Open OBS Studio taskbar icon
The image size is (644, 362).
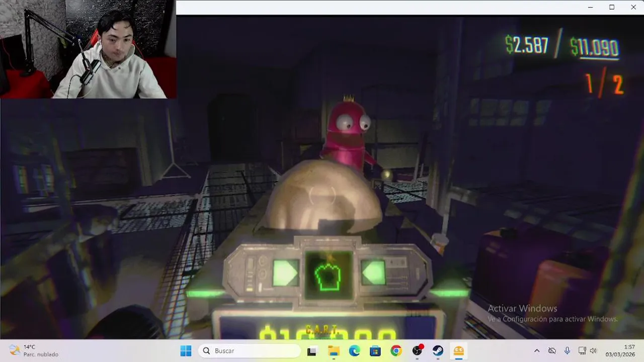pyautogui.click(x=417, y=350)
